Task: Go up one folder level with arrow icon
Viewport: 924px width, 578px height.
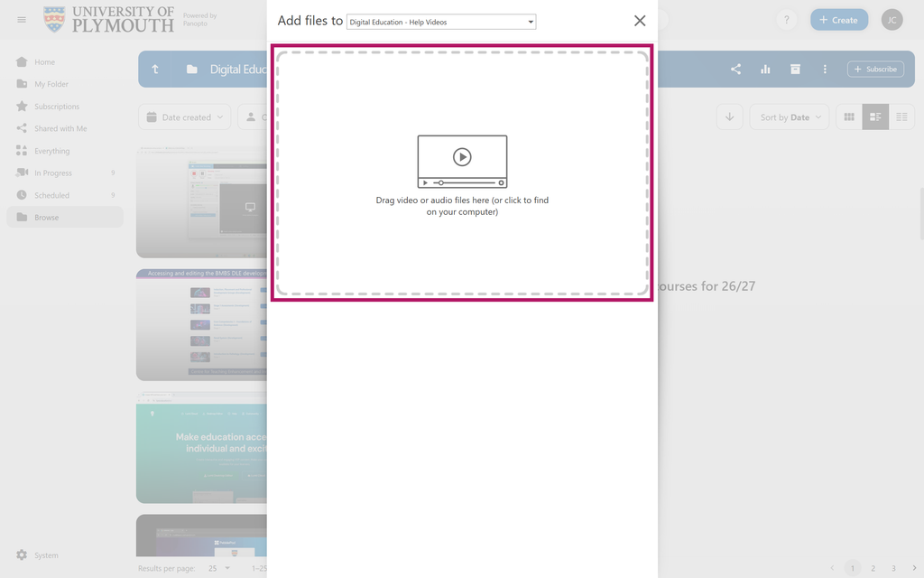Action: coord(155,69)
